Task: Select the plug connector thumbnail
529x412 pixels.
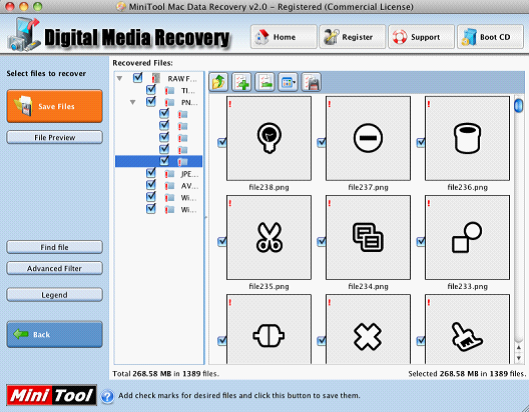Action: pyautogui.click(x=269, y=329)
